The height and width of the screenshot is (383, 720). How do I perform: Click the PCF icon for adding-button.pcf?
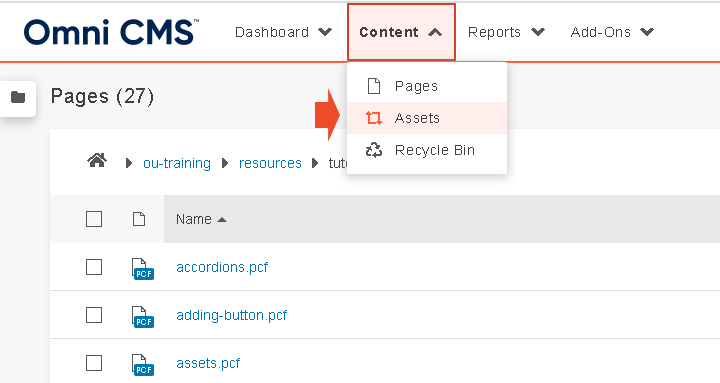142,317
